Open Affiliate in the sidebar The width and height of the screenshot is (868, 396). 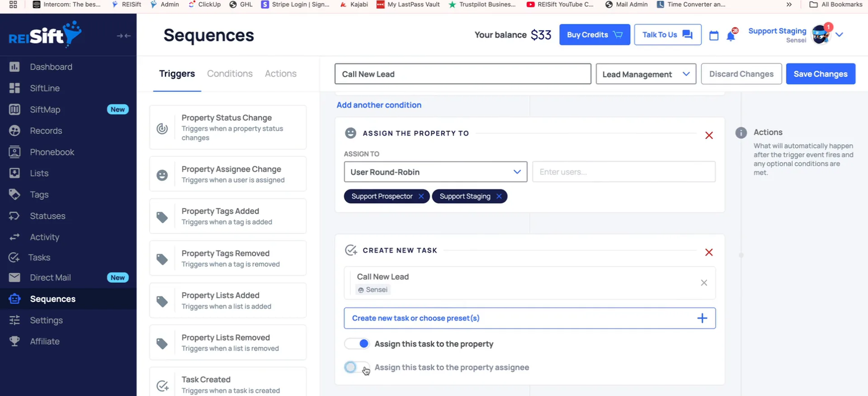[44, 341]
